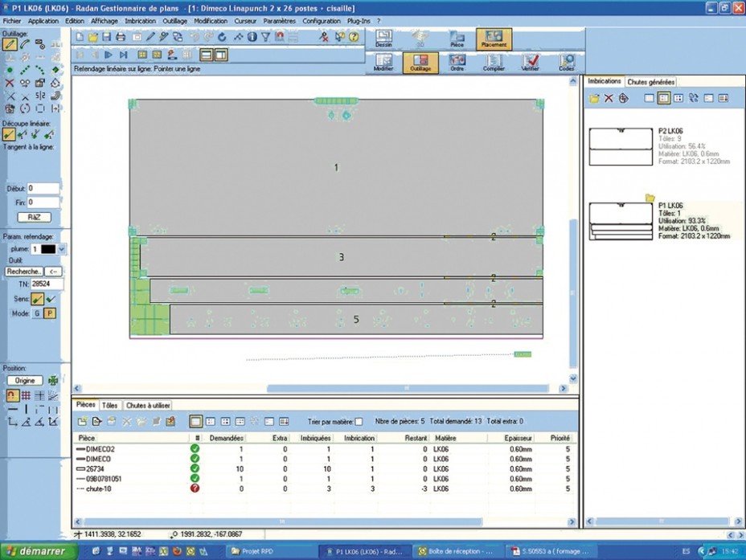Screen dimensions: 746x560
Task: Select the highlighted Sens direction button
Action: pos(37,299)
